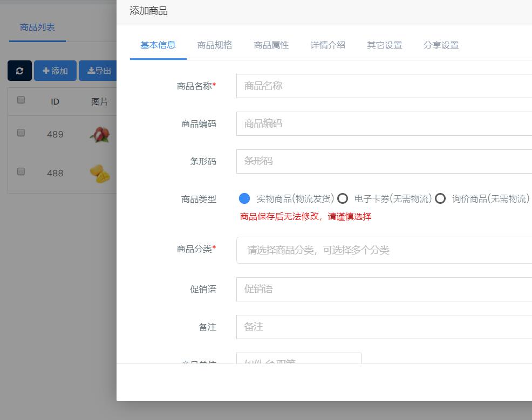The image size is (532, 420).
Task: Click the refresh icon button
Action: click(x=19, y=71)
